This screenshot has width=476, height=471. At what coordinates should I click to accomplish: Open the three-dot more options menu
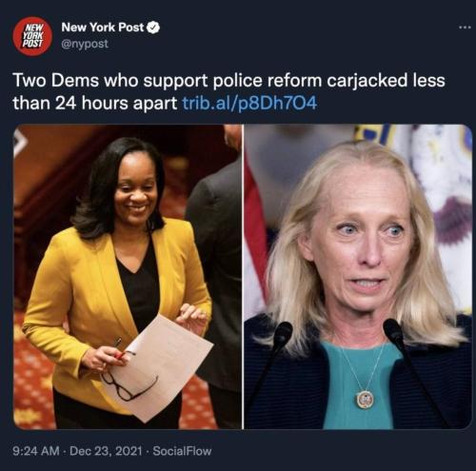[x=465, y=28]
